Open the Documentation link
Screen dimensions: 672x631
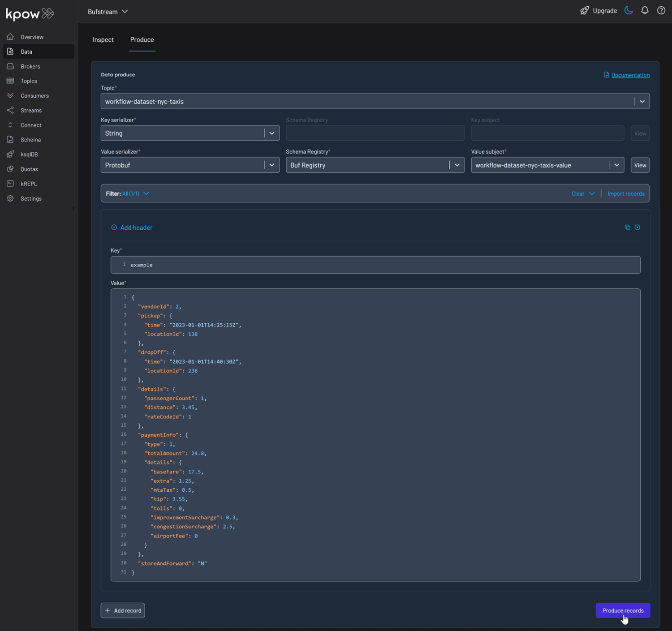(630, 75)
